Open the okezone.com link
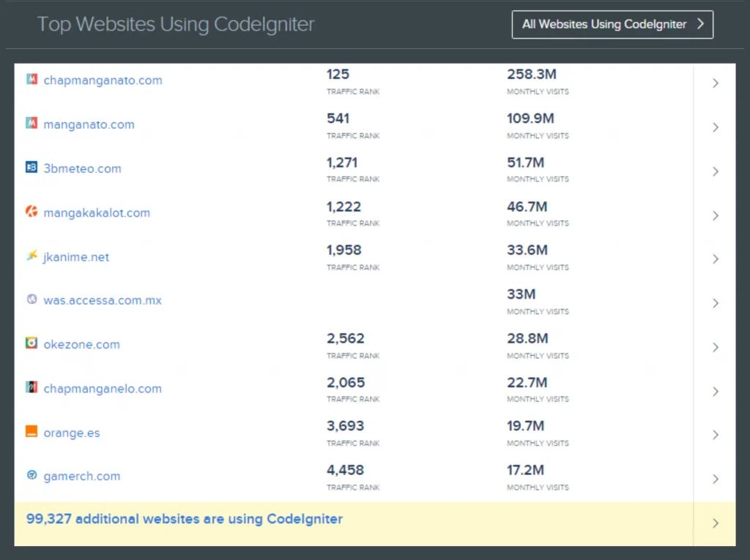 coord(82,344)
